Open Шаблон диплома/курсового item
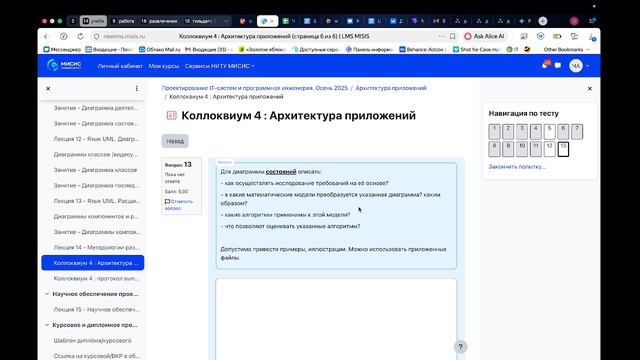 (92, 340)
